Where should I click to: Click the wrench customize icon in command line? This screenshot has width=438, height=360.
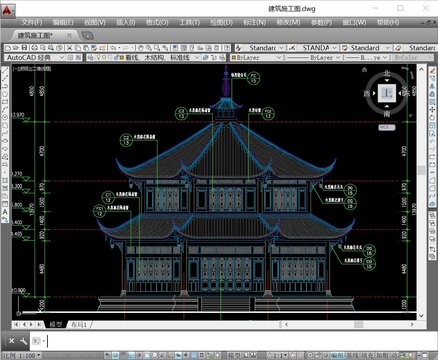(x=23, y=341)
